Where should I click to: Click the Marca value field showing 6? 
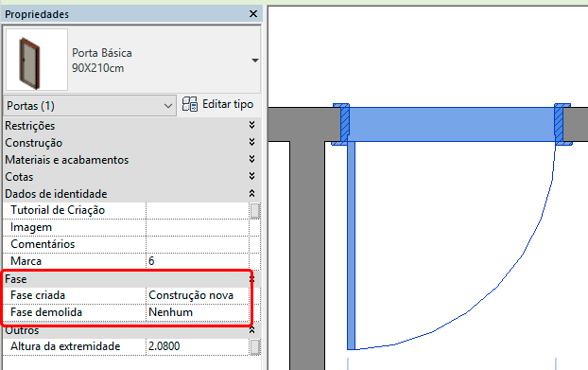click(x=198, y=261)
